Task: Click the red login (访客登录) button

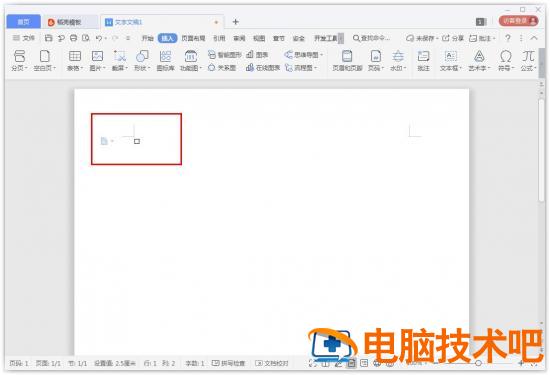Action: tap(518, 21)
